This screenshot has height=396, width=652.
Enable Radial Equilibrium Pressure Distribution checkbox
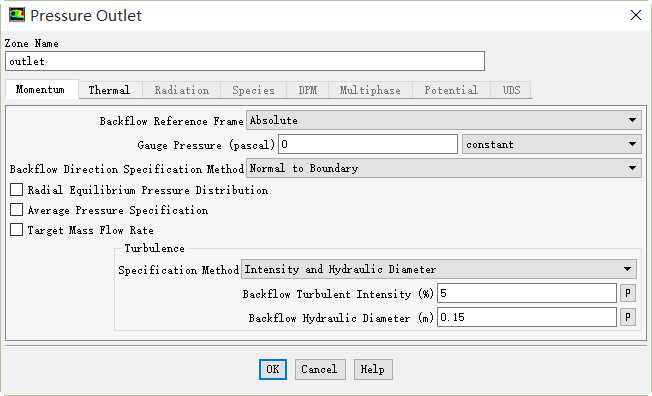[16, 190]
